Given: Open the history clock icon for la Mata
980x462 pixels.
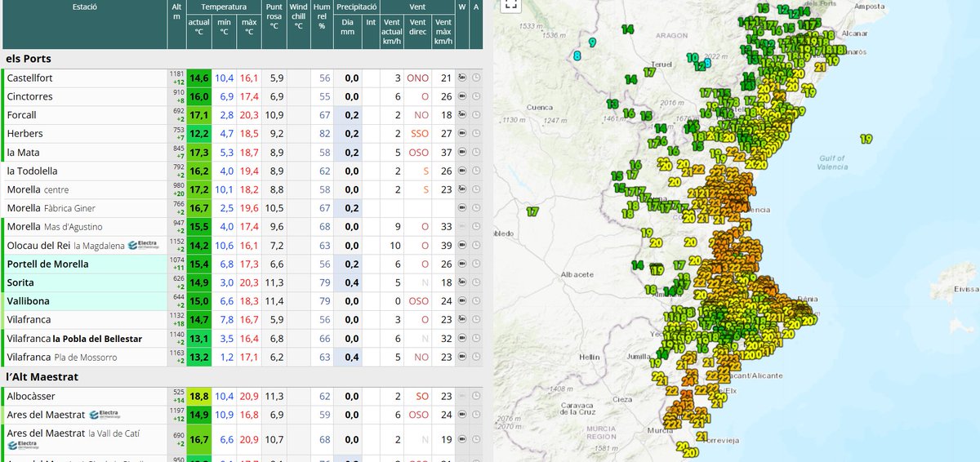Looking at the screenshot, I should coord(476,153).
